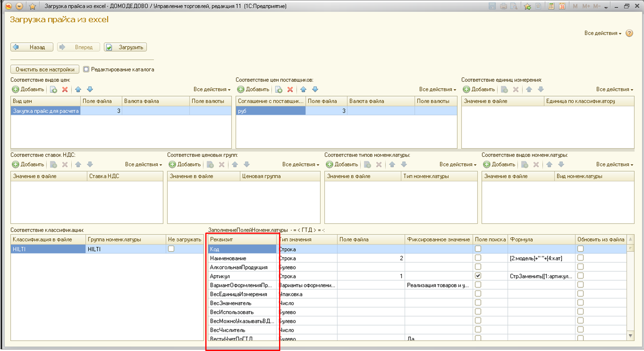This screenshot has width=644, height=351.
Task: Open the calculator icon in the title bar
Action: point(551,6)
